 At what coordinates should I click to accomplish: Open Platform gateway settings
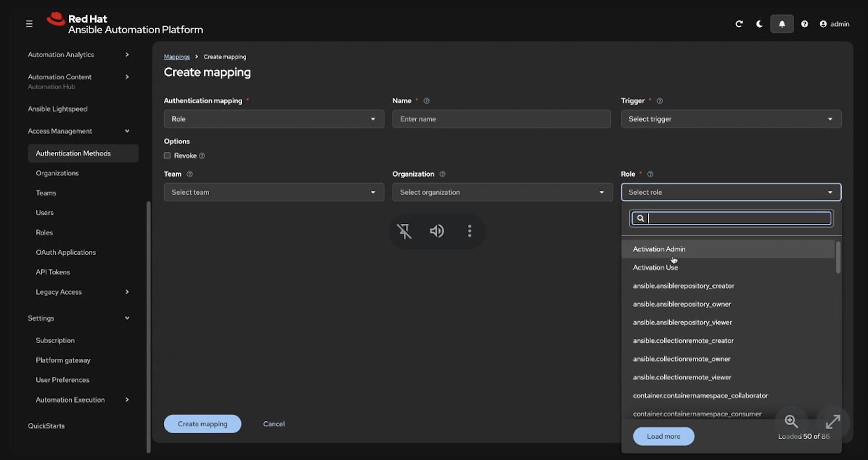[x=63, y=360]
